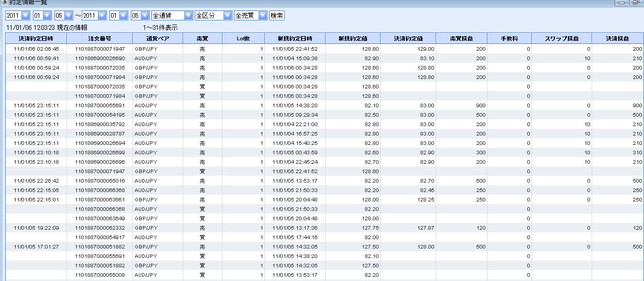
Task: Expand the 全通貨 currency filter
Action: [172, 16]
